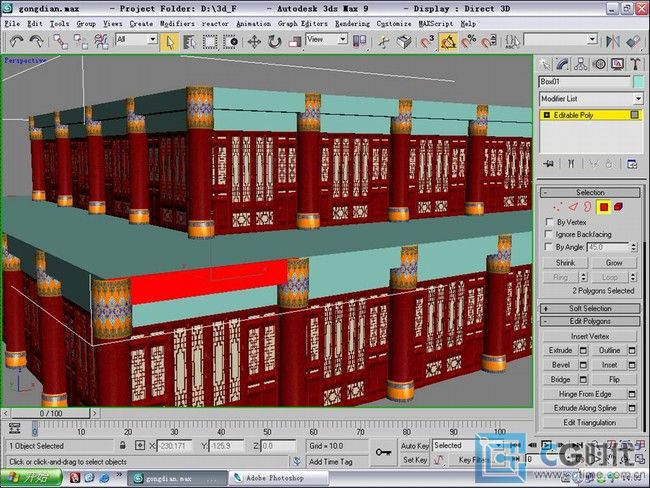Activate the Select and Scale tool
The width and height of the screenshot is (650, 488).
click(x=294, y=41)
